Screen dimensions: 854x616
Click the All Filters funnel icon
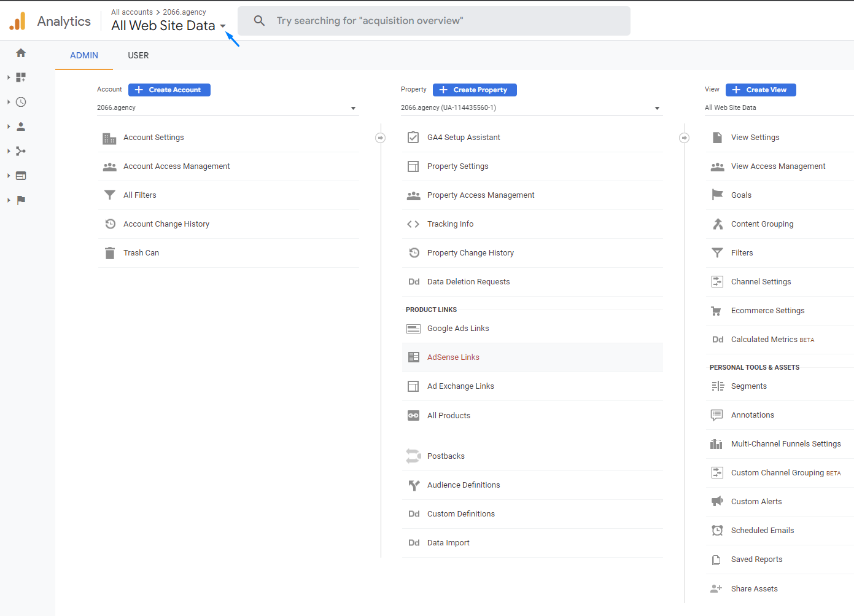110,195
